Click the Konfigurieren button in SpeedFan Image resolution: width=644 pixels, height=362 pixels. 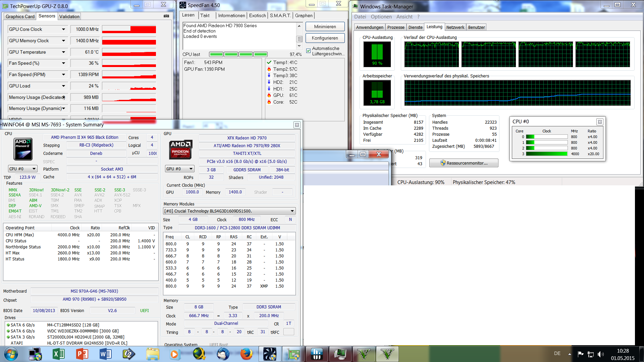325,38
